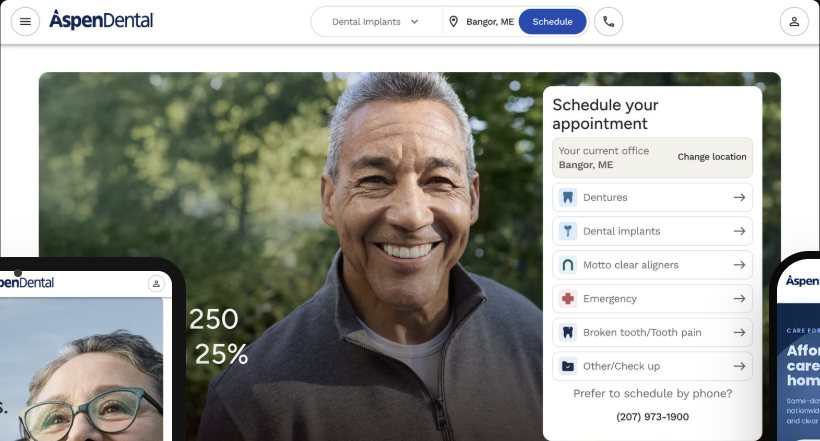Click the arrow on the Dentures row
Viewport: 820px width, 441px height.
(739, 197)
